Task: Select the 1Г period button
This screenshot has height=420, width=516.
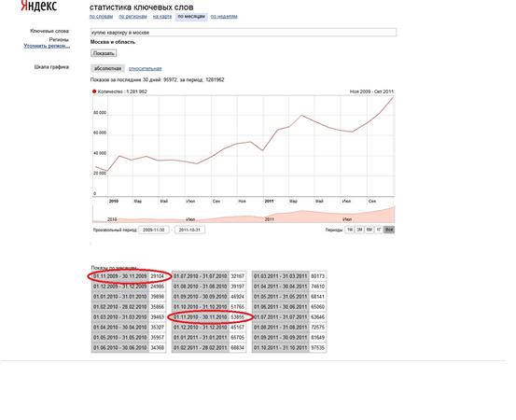Action: click(379, 230)
